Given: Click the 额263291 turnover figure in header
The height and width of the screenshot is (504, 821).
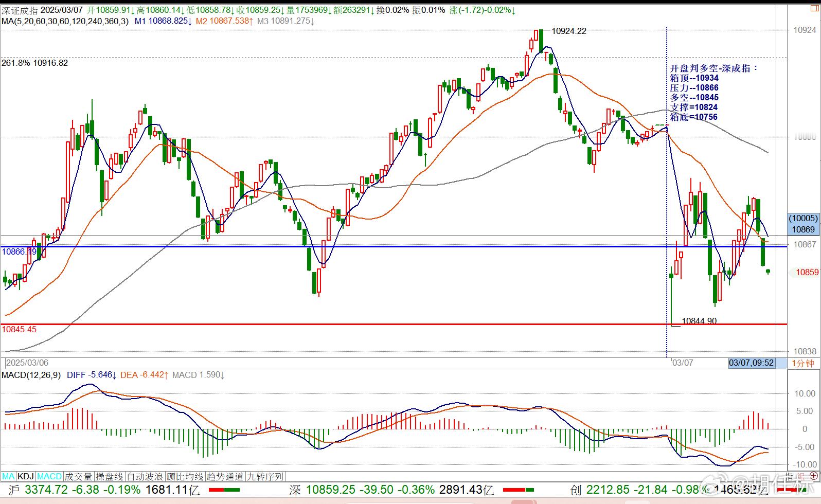Looking at the screenshot, I should tap(354, 10).
